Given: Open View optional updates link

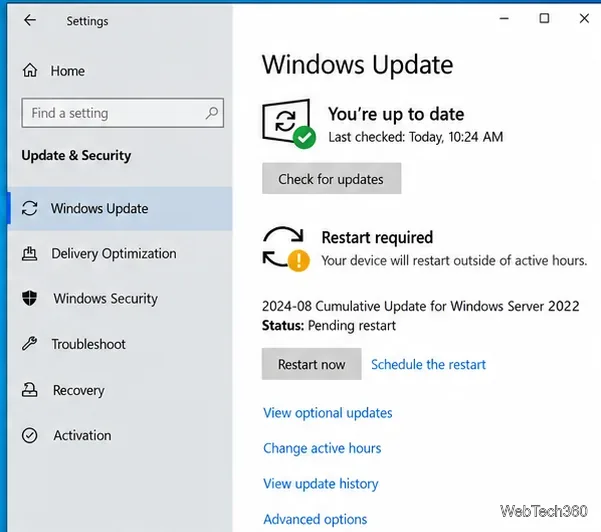Looking at the screenshot, I should pyautogui.click(x=328, y=413).
